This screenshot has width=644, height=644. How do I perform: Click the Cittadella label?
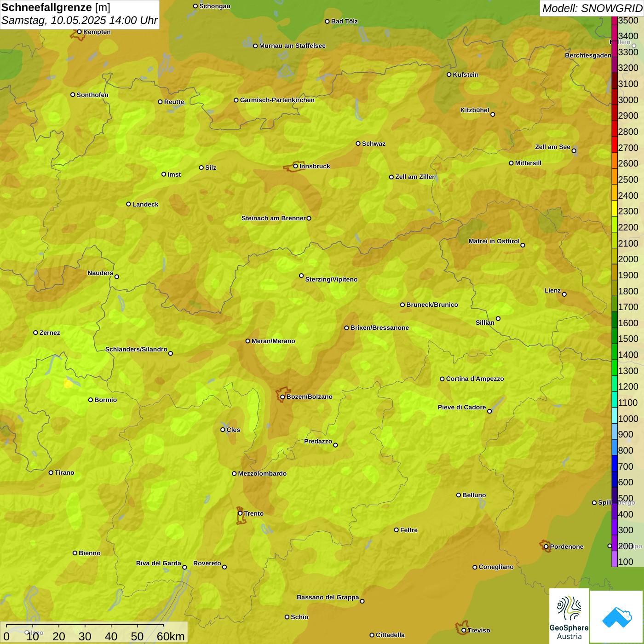[x=390, y=635]
